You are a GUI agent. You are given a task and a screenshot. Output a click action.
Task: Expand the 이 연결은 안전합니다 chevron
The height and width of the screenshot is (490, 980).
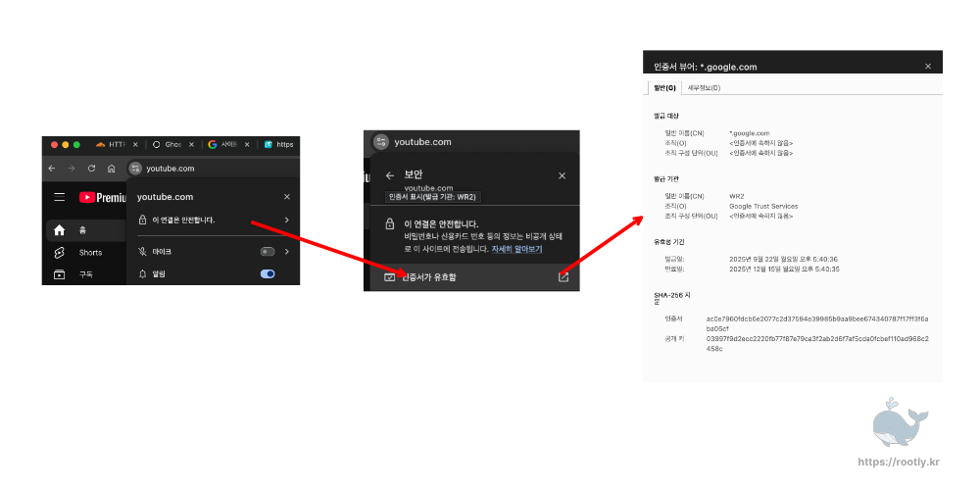(287, 220)
